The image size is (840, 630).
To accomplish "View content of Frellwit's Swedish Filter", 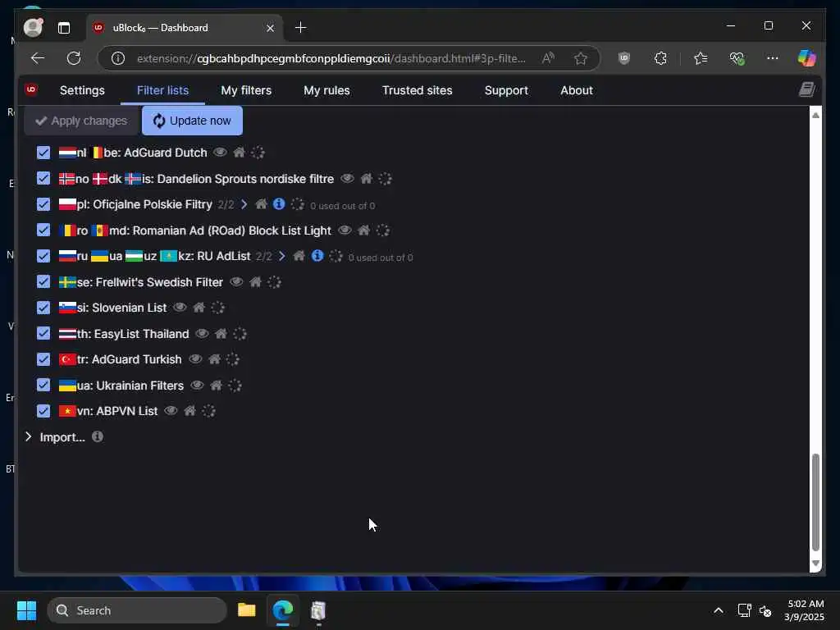I will (x=236, y=282).
